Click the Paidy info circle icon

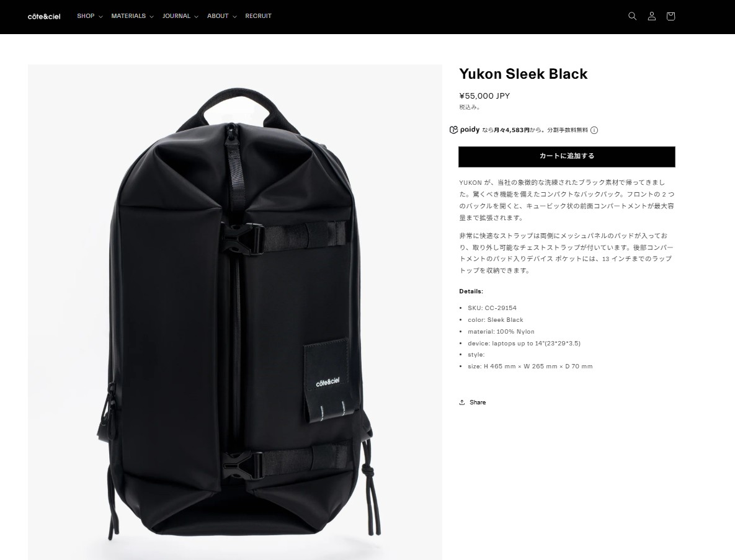click(x=594, y=130)
